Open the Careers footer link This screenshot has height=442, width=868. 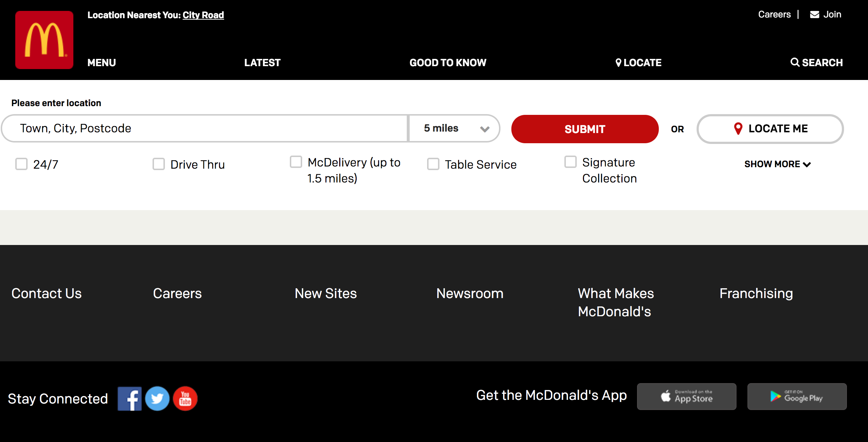tap(177, 293)
